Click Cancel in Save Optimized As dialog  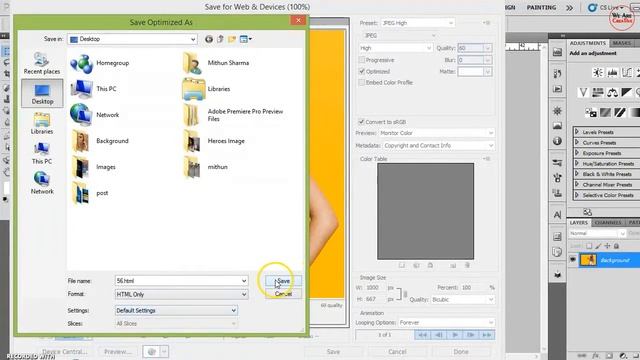click(x=283, y=293)
